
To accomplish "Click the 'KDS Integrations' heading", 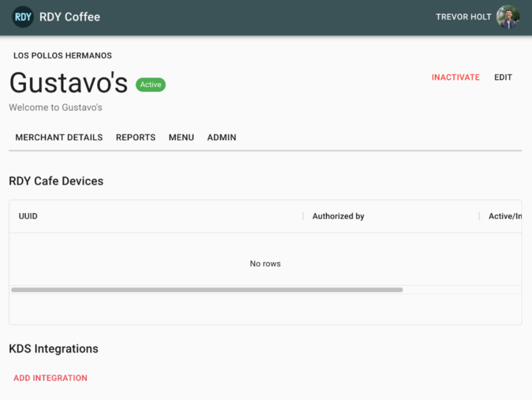I will point(54,349).
